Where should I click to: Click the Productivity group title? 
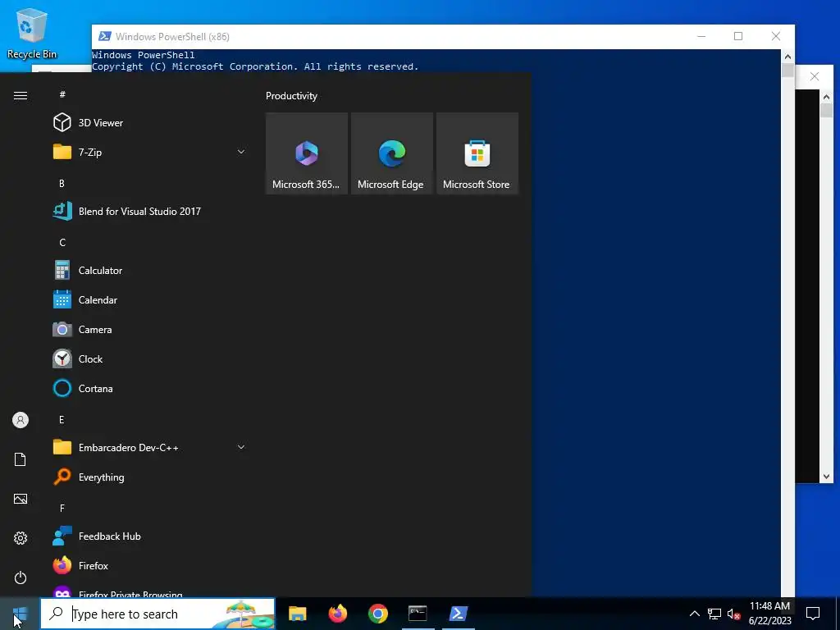[x=291, y=96]
